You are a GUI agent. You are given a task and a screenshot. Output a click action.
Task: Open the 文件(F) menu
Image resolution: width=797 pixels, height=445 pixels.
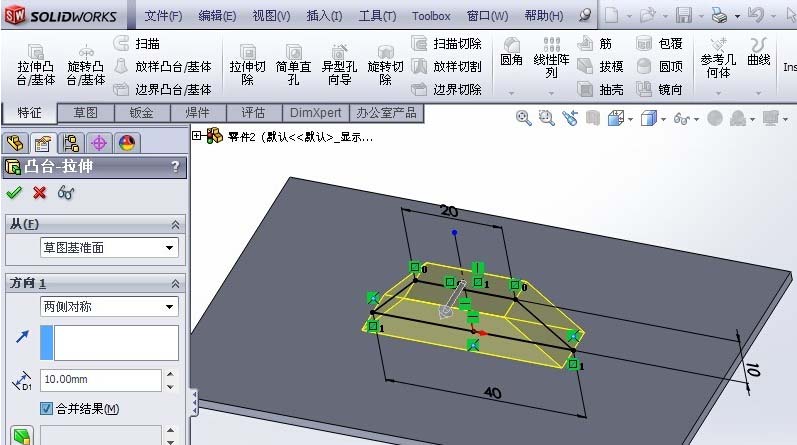point(163,16)
